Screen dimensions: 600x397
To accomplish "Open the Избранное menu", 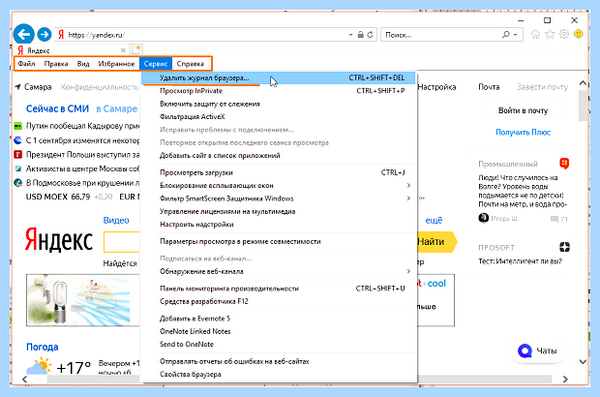I will pos(116,64).
